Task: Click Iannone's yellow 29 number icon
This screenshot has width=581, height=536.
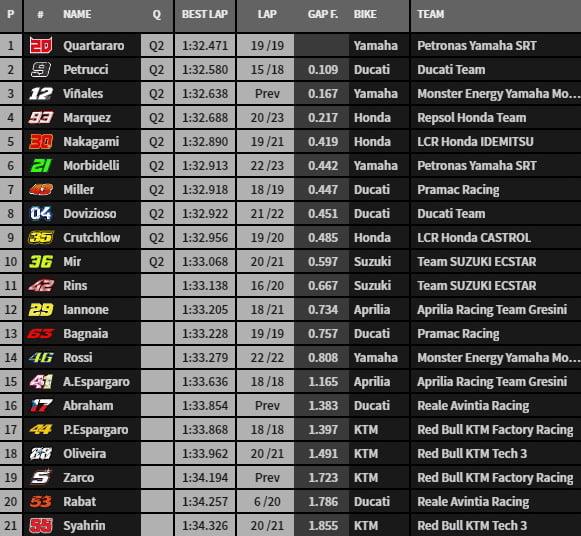Action: point(41,309)
